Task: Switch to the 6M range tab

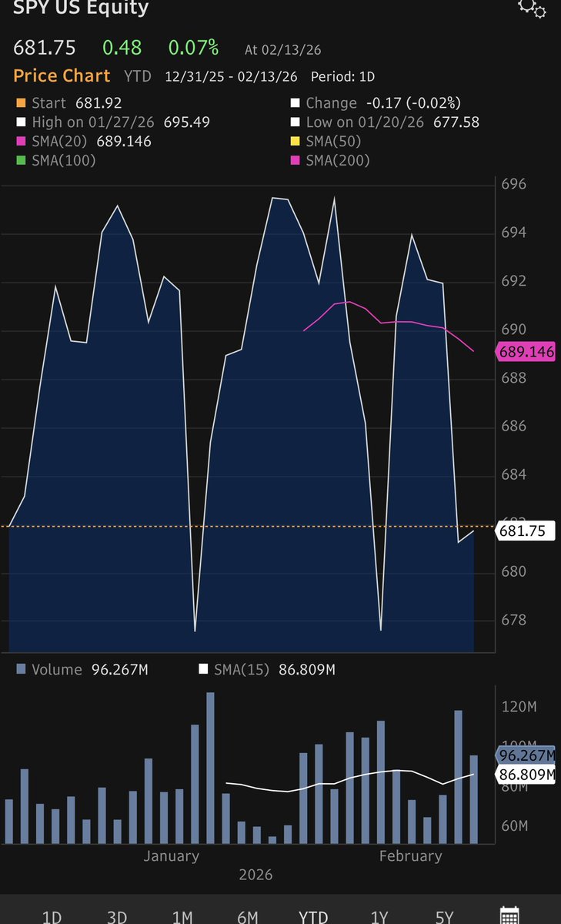Action: [248, 917]
